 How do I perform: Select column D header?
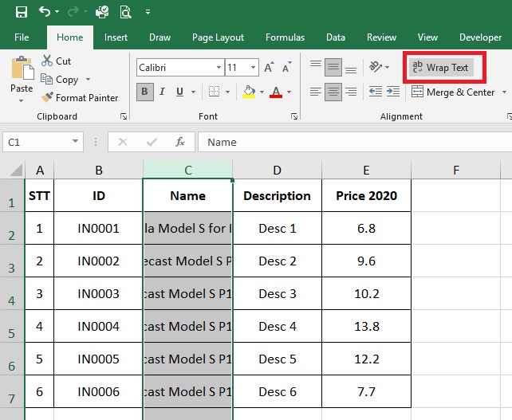pyautogui.click(x=277, y=170)
